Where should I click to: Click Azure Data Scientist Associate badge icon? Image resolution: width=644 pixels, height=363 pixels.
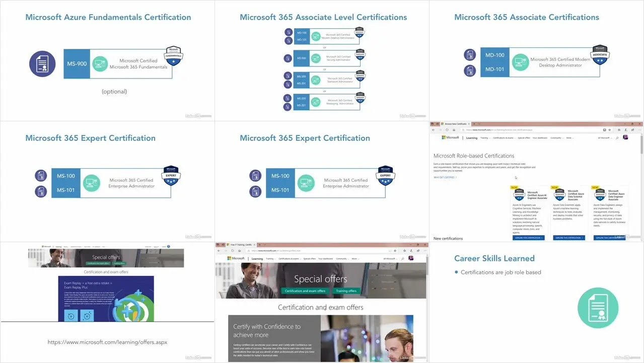coord(559,195)
